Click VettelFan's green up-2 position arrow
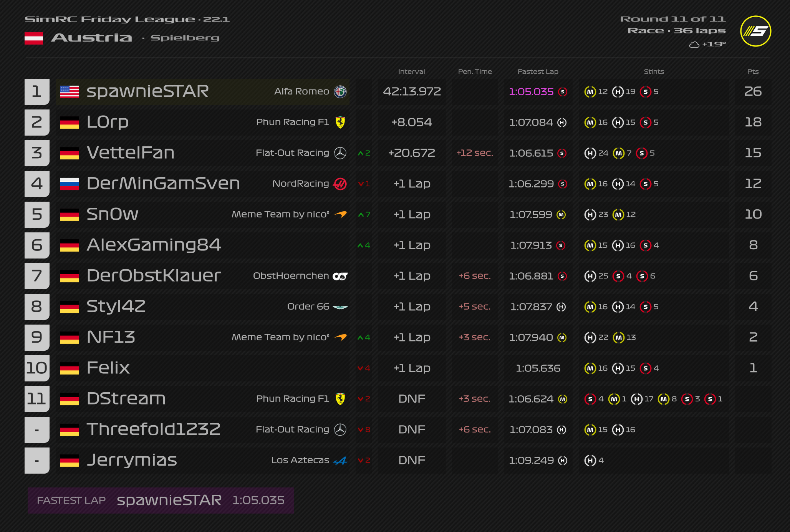The image size is (790, 532). tap(364, 153)
